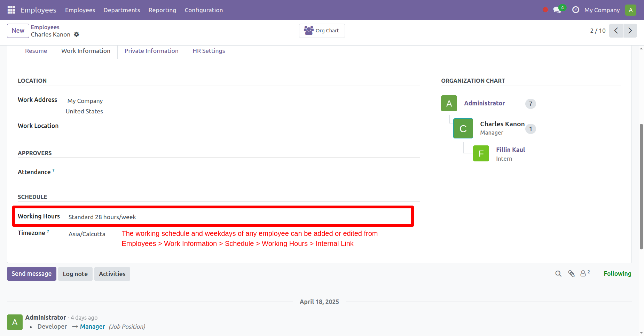Toggle Following status for this employee
The width and height of the screenshot is (644, 336).
point(618,273)
